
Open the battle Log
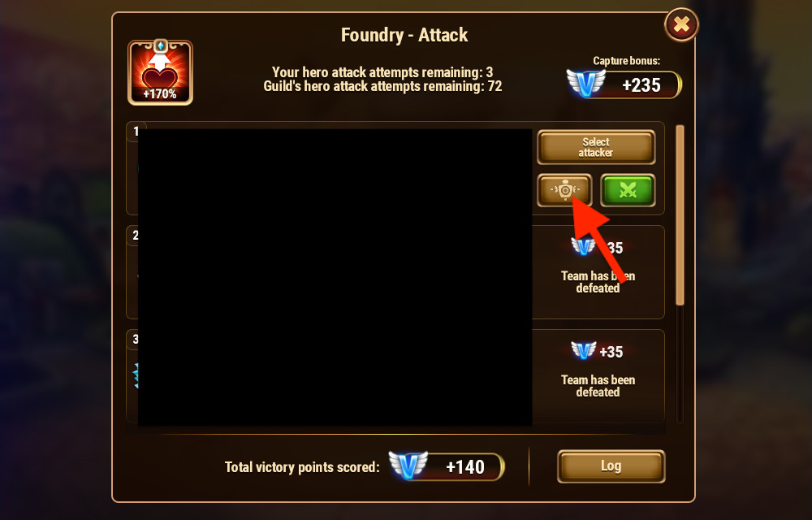[611, 466]
